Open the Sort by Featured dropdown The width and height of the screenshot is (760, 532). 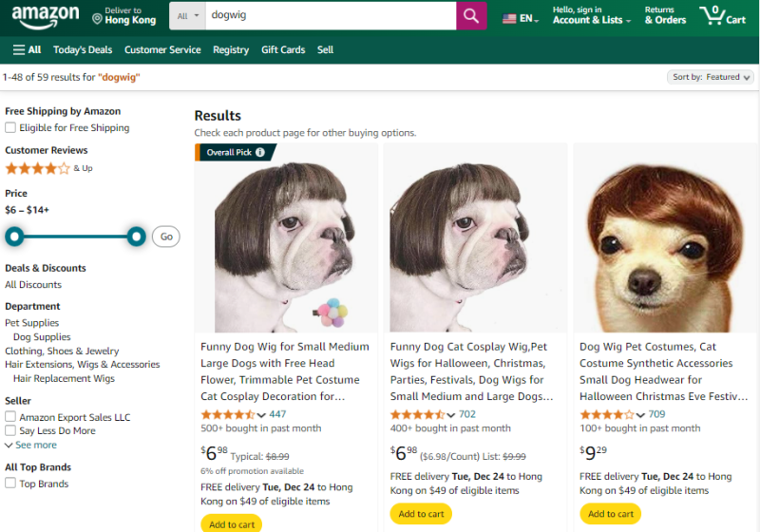tap(712, 77)
